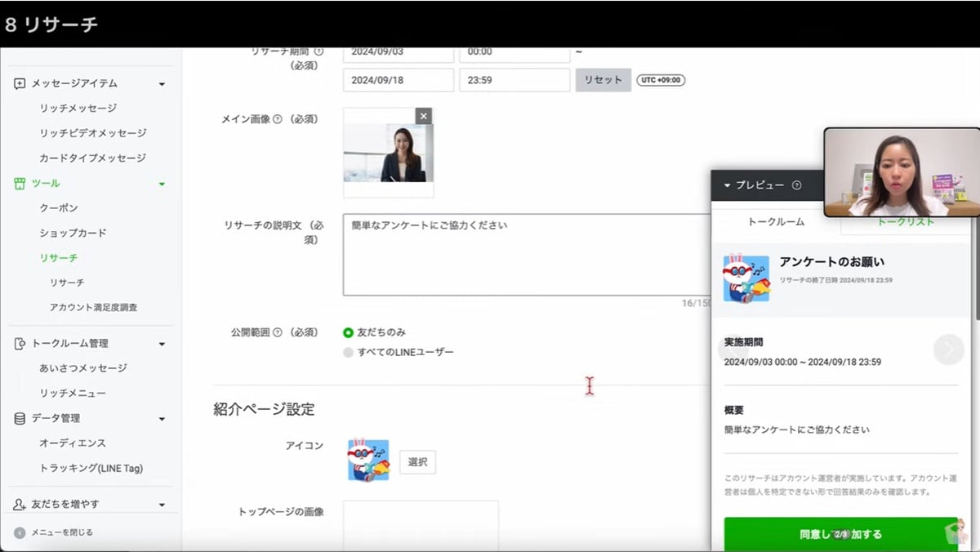This screenshot has width=980, height=552.
Task: Click the メニューを閉じる arrow icon
Action: click(x=20, y=532)
